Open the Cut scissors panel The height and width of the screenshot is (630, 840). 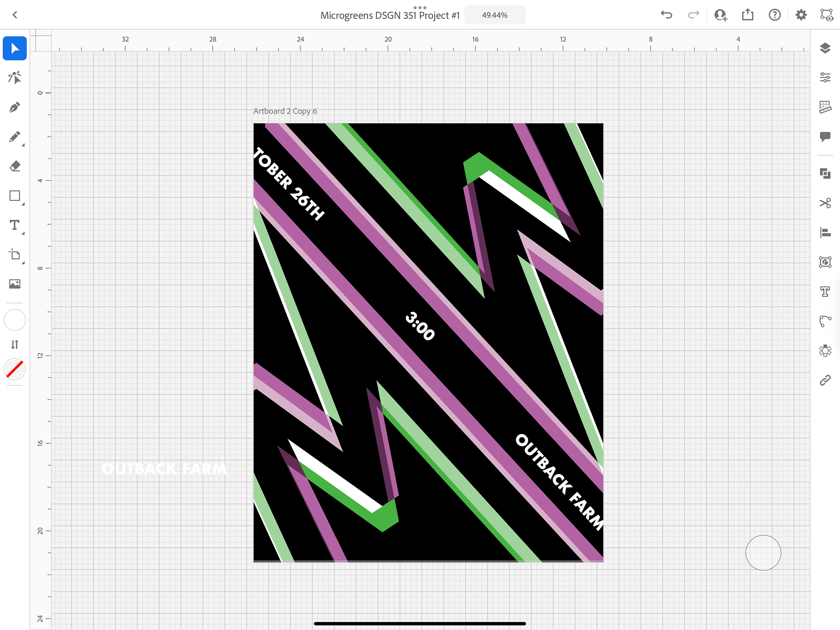pos(825,203)
